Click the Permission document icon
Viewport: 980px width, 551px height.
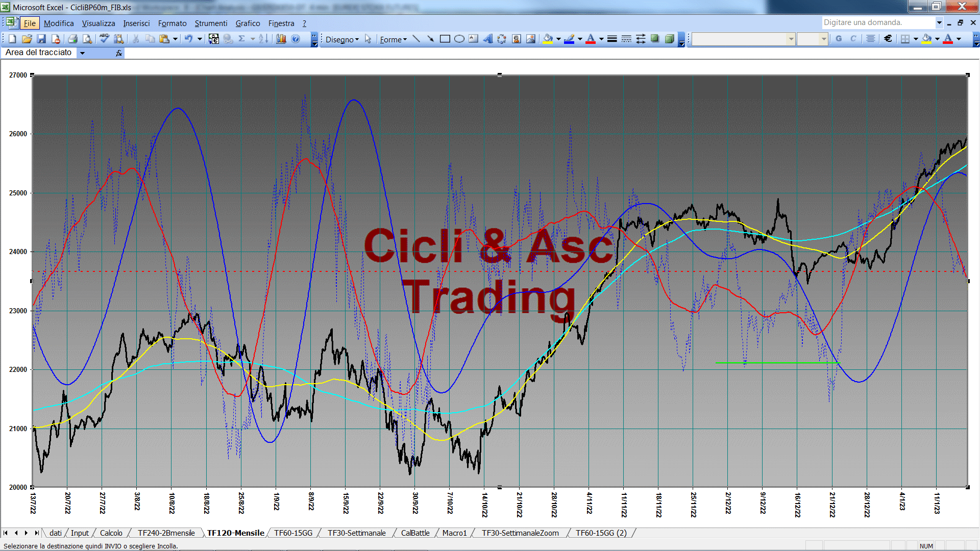(56, 39)
